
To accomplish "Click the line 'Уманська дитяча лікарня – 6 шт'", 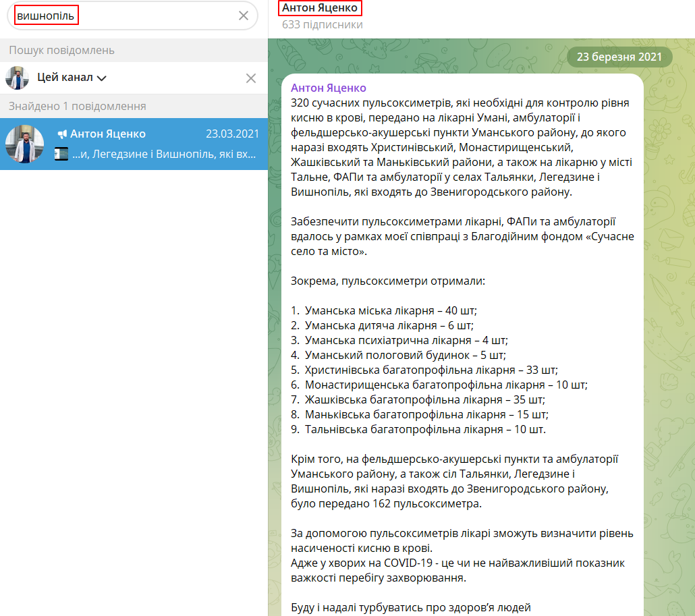I will [x=382, y=326].
